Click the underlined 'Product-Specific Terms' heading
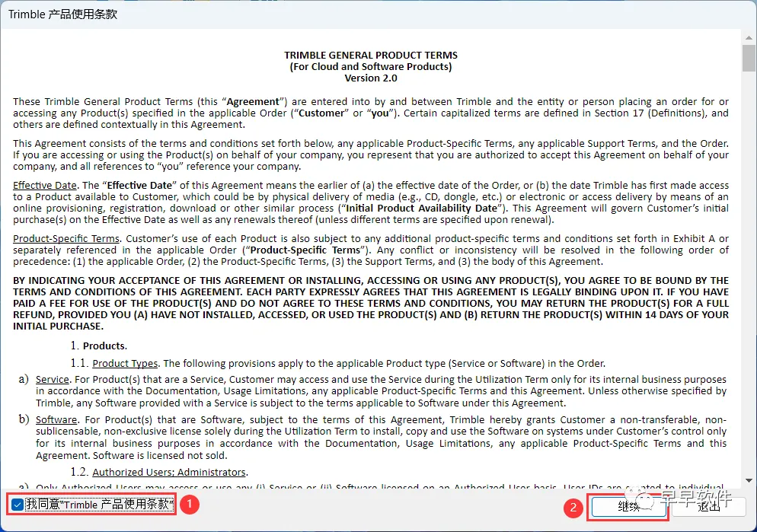This screenshot has height=532, width=757. pyautogui.click(x=66, y=238)
